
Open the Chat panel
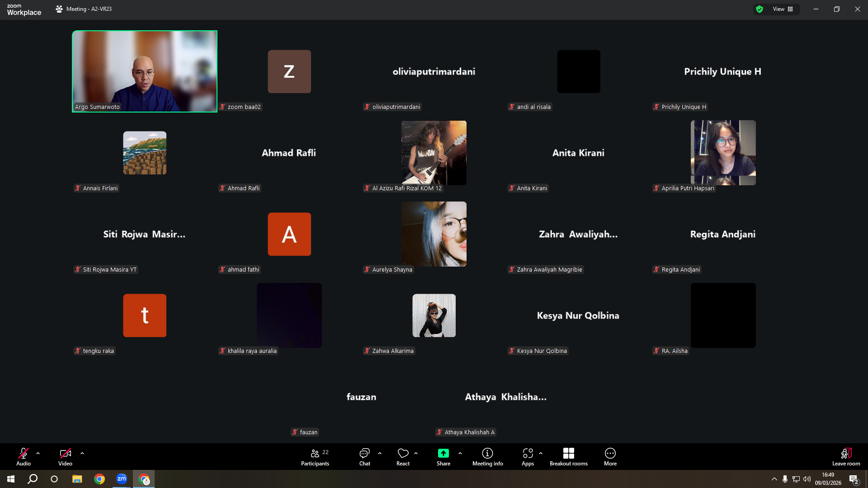point(364,457)
